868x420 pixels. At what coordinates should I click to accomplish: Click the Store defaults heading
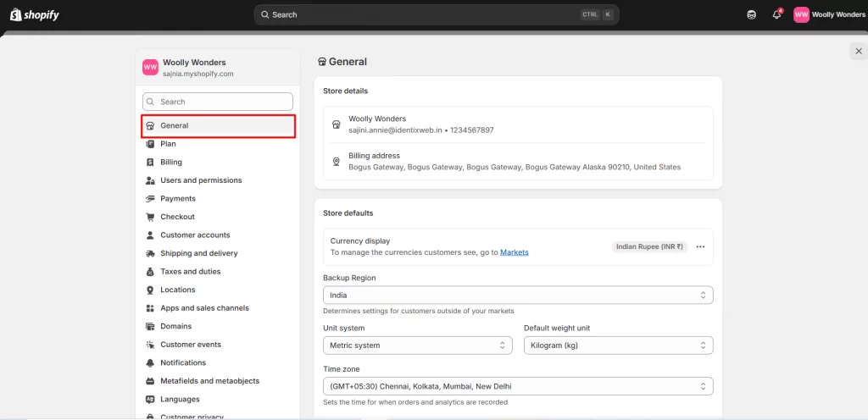348,213
